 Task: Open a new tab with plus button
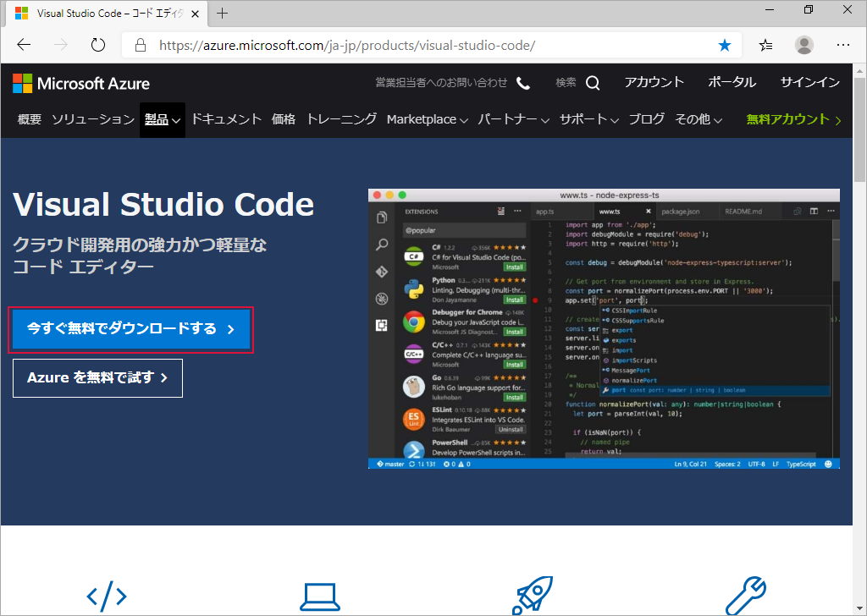coord(223,14)
